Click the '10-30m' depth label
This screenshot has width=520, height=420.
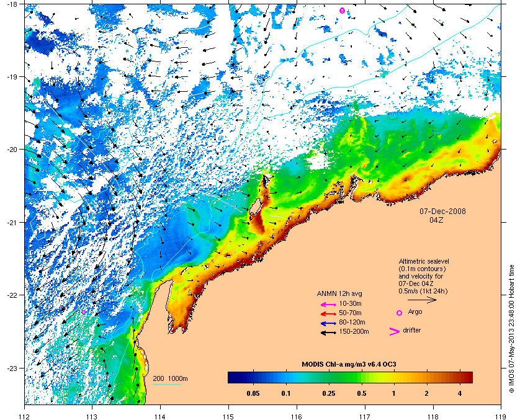[x=350, y=303]
